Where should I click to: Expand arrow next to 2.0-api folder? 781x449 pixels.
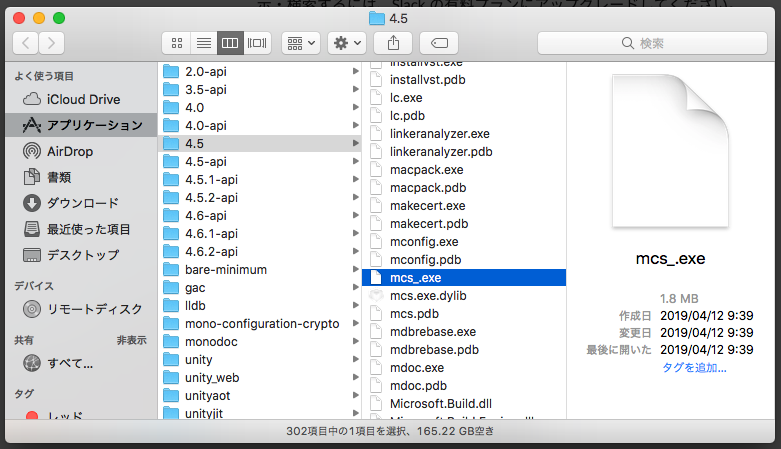click(x=356, y=71)
